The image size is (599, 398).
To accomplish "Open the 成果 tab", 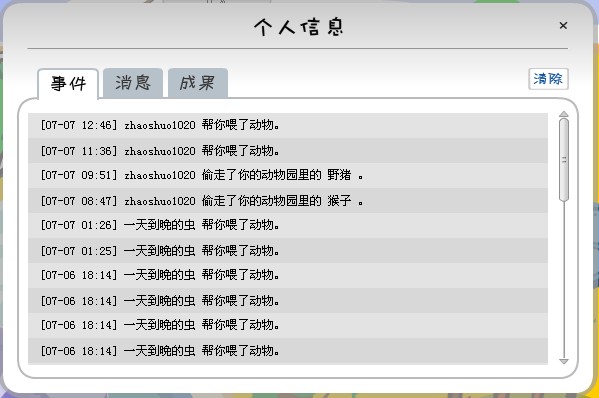I will [198, 83].
